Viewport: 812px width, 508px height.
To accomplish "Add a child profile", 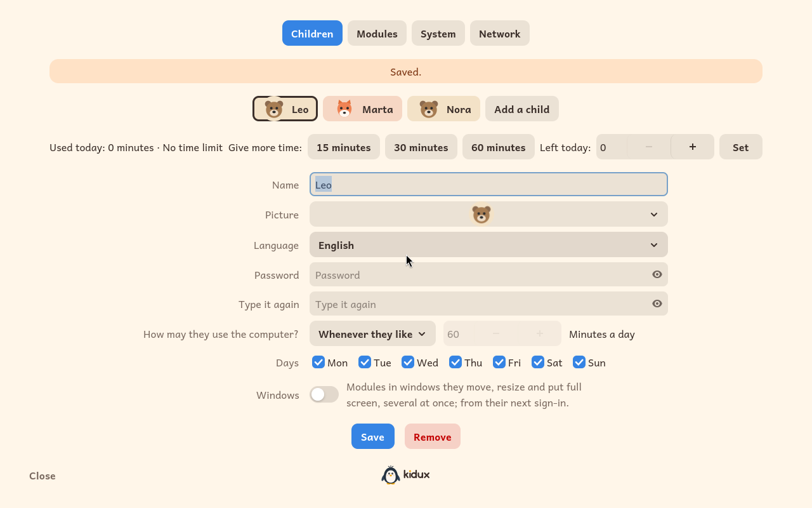I will [522, 109].
